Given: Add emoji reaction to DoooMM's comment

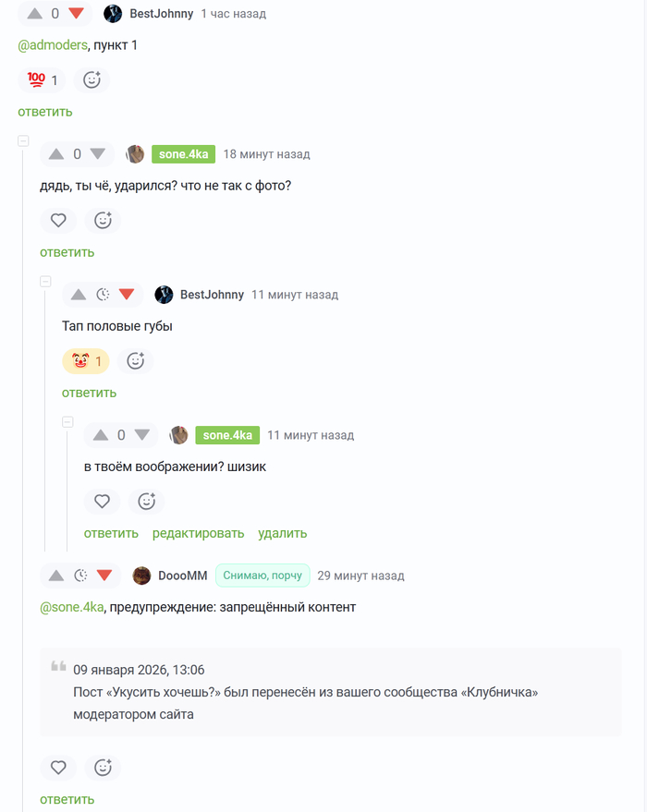Looking at the screenshot, I should click(103, 768).
